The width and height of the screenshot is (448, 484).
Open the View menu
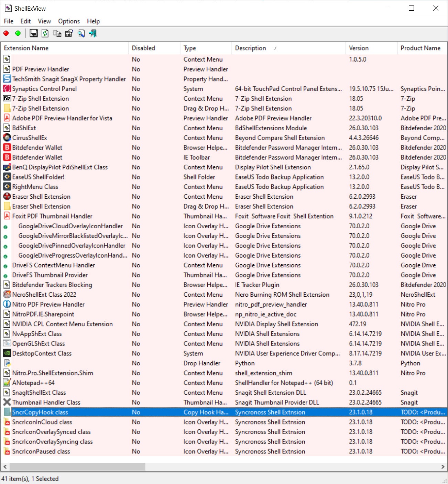pos(44,21)
